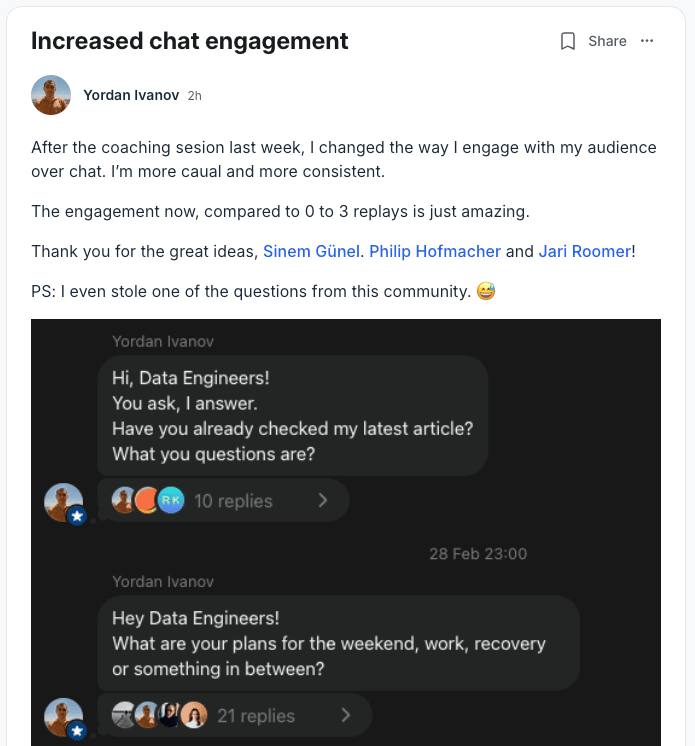Click the orange avatar in 10 replies row
Viewport: 695px width, 746px height.
tap(148, 500)
